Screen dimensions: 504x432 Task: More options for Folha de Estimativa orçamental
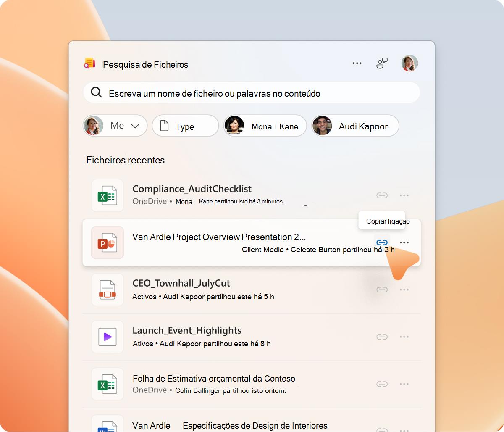tap(404, 384)
